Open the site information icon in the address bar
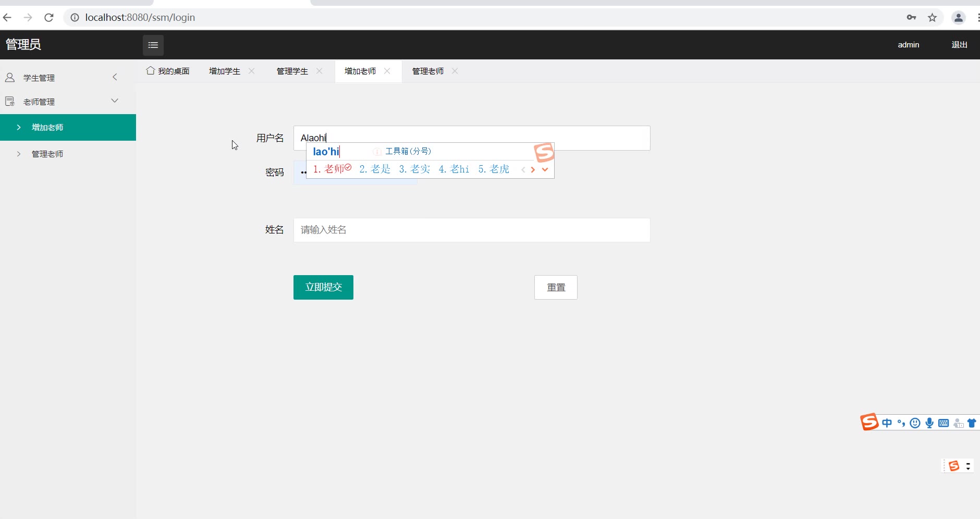The height and width of the screenshot is (519, 980). [75, 17]
